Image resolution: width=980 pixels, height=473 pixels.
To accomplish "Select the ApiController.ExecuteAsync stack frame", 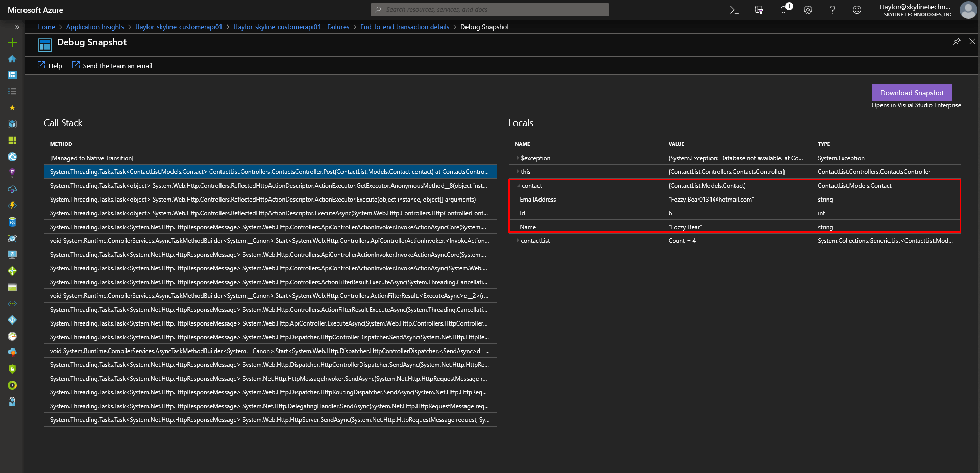I will (270, 323).
